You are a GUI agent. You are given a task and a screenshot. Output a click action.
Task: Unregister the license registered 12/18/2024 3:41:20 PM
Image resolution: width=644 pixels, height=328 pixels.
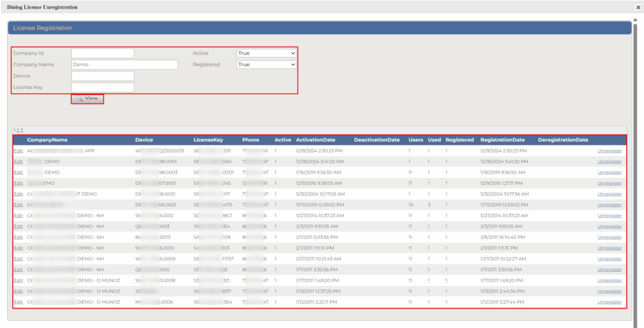coord(609,162)
